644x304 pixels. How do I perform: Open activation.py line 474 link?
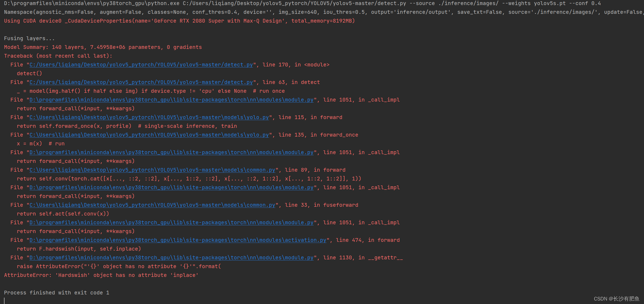click(x=177, y=240)
